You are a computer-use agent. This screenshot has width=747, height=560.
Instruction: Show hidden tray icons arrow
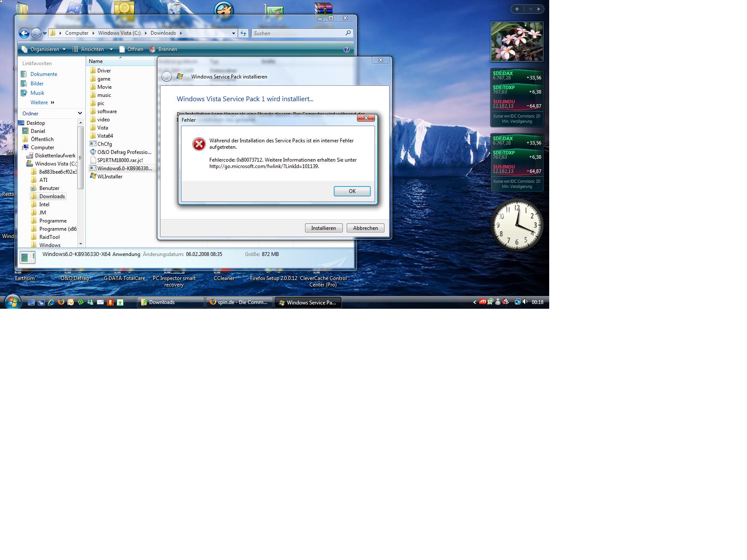pos(475,302)
